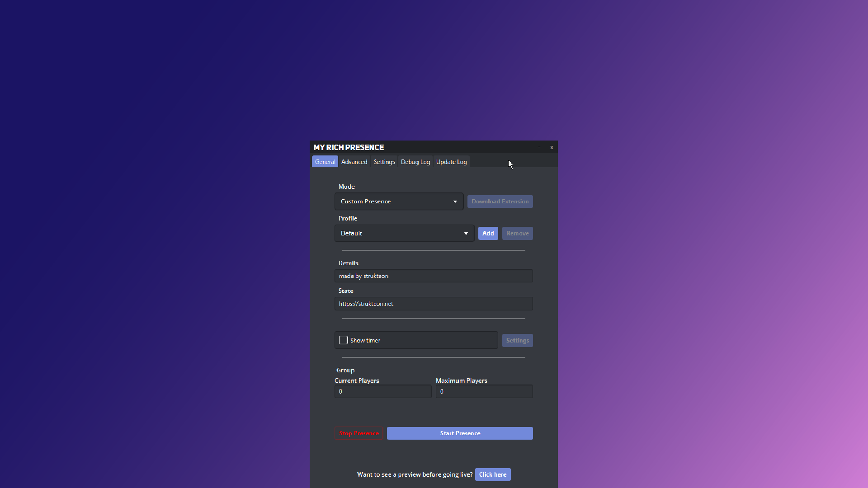Viewport: 868px width, 488px height.
Task: Close the My Rich Presence window
Action: click(x=552, y=147)
